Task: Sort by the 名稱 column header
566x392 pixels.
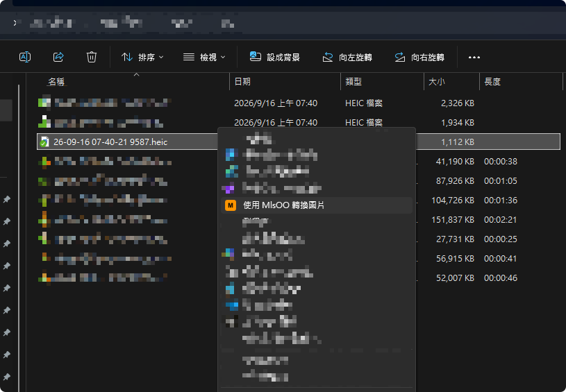Action: click(56, 82)
